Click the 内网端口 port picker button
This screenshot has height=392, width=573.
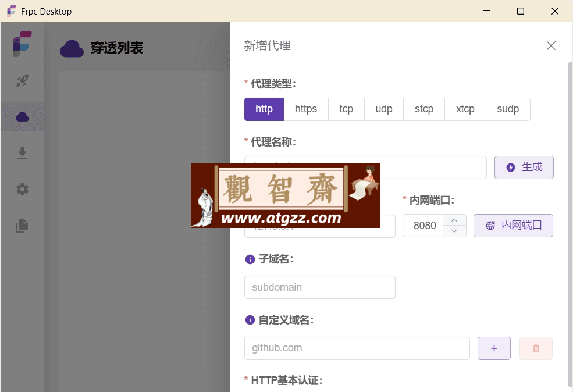pyautogui.click(x=513, y=226)
